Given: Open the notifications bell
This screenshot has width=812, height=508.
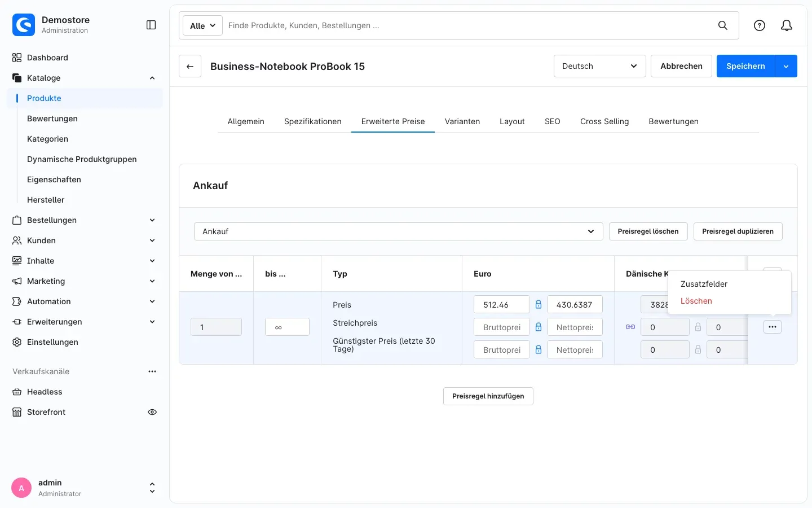Looking at the screenshot, I should 787,25.
